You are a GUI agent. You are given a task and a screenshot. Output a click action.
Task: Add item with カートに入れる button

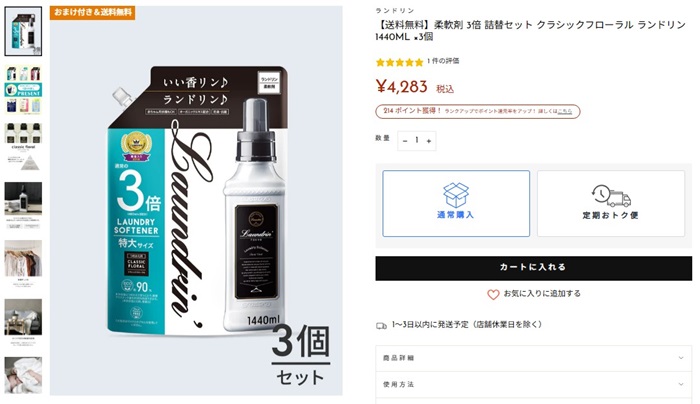[x=533, y=268]
